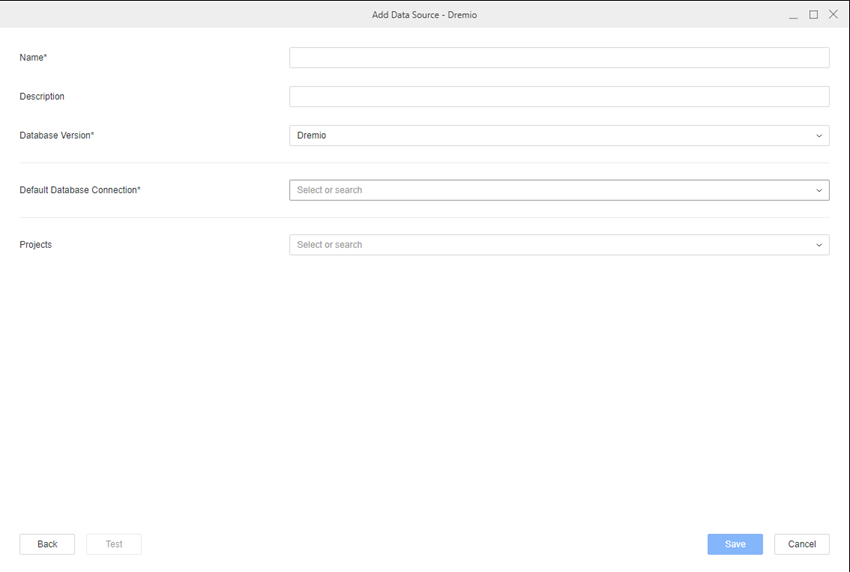Cancel adding the data source

point(801,544)
